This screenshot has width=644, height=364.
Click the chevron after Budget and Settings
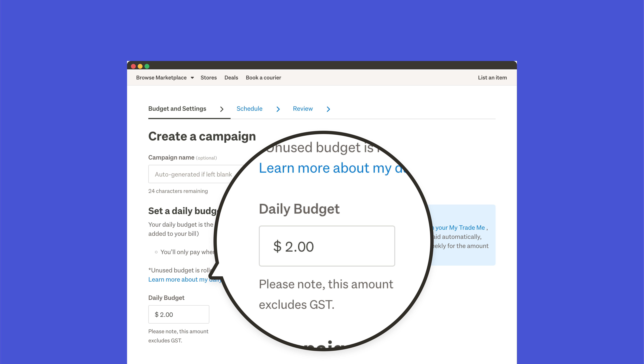[222, 109]
